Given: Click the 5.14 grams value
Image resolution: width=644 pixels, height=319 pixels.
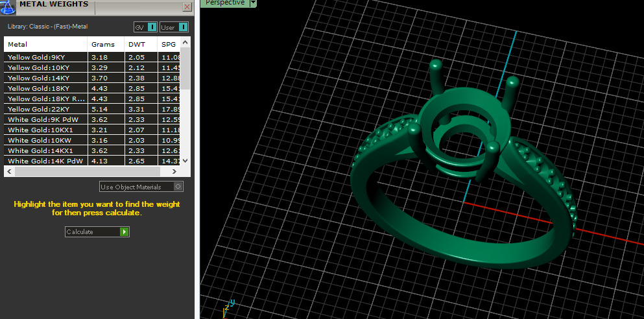Looking at the screenshot, I should (98, 109).
